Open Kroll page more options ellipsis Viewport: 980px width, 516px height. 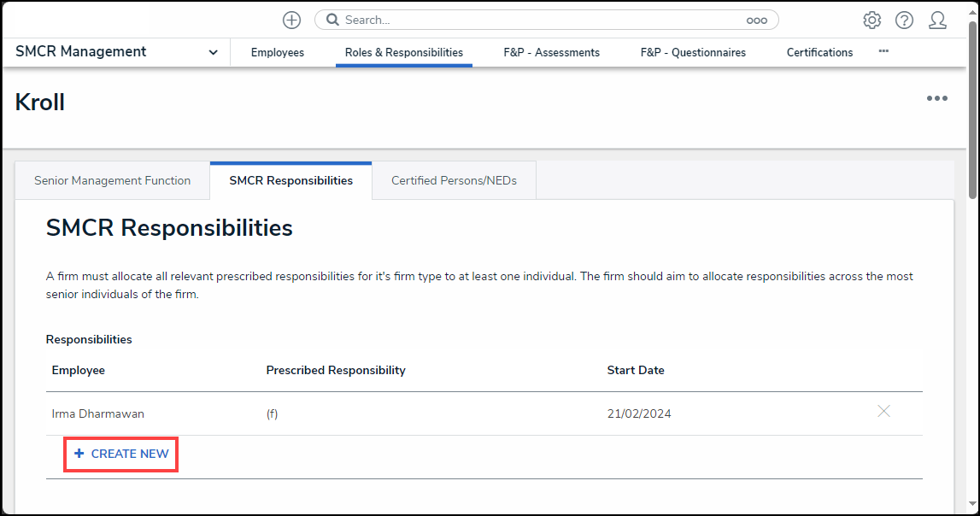[x=937, y=98]
